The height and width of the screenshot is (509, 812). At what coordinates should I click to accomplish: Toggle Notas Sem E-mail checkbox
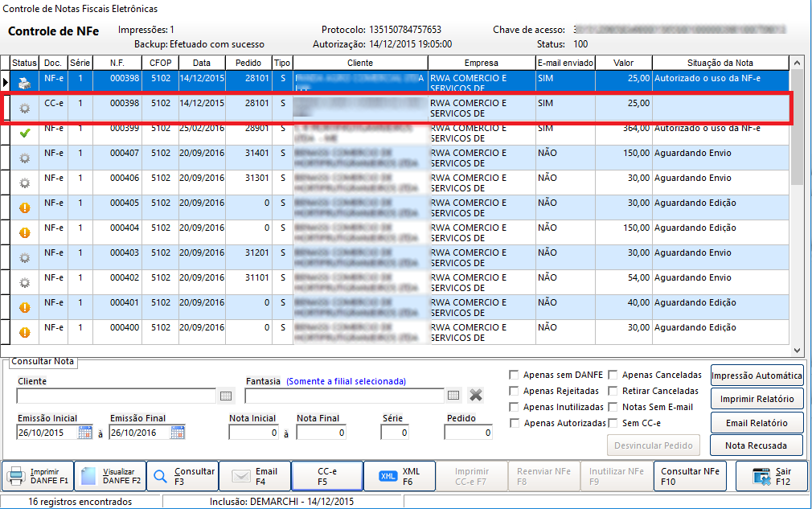click(x=613, y=407)
